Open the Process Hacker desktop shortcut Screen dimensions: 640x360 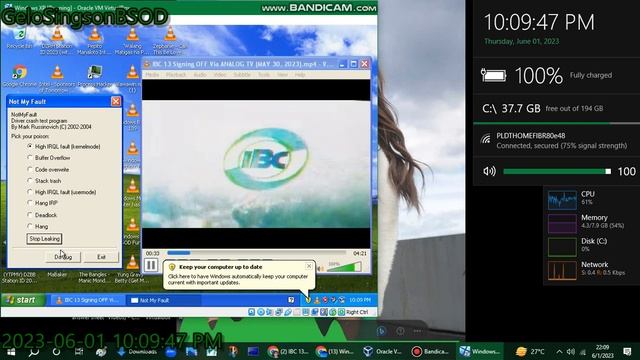(x=95, y=76)
